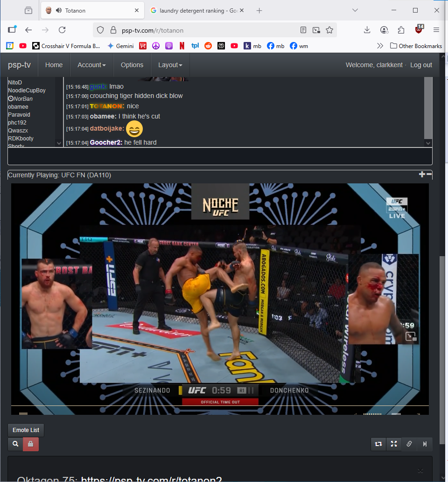This screenshot has height=482, width=448.
Task: Go back to previous page
Action: 28,30
